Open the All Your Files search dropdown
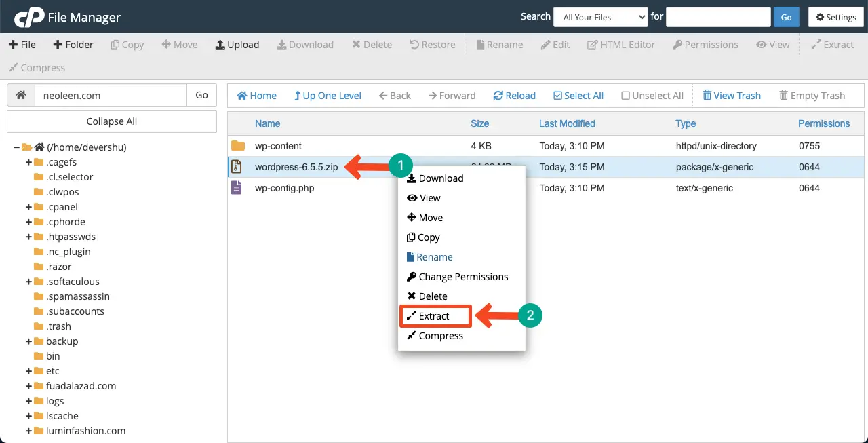Screen dimensions: 868x443 pos(601,17)
